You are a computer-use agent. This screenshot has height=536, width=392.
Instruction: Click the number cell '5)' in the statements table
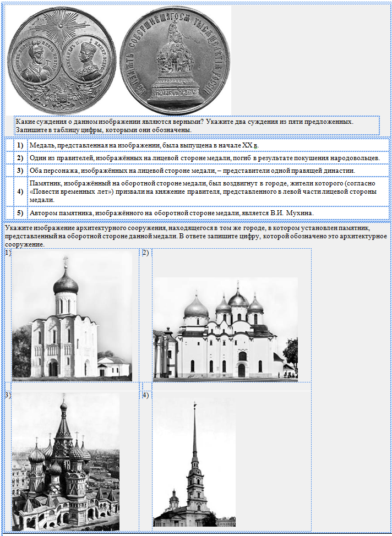(20, 213)
